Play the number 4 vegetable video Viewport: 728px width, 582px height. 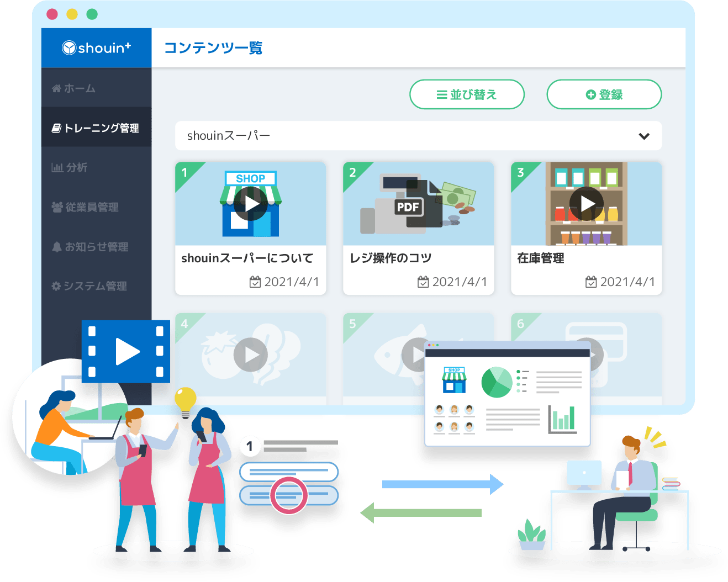click(251, 355)
